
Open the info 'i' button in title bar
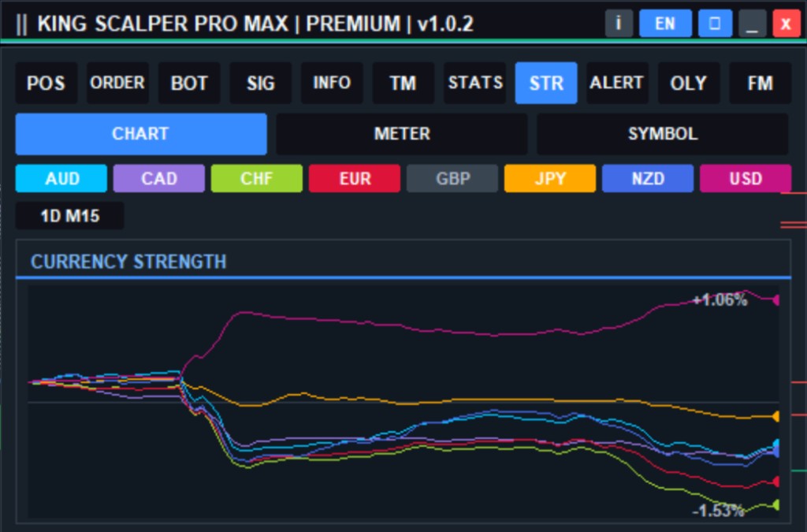pyautogui.click(x=619, y=24)
